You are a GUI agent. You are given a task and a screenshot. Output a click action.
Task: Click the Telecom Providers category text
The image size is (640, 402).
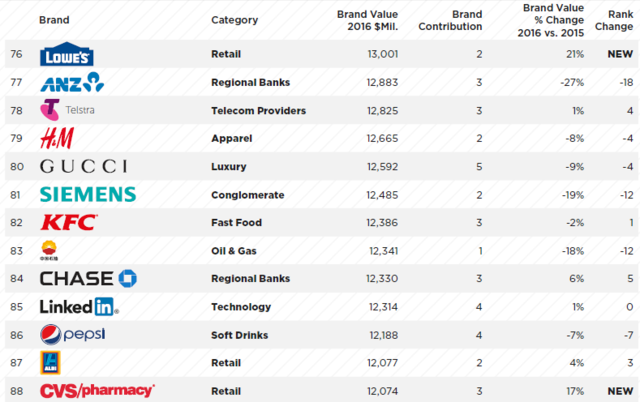point(258,111)
